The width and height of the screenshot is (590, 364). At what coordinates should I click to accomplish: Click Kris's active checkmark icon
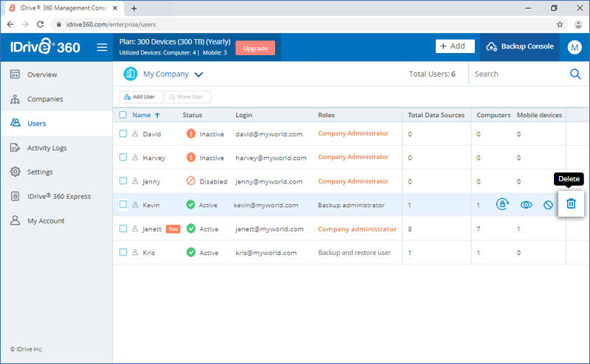pyautogui.click(x=191, y=252)
